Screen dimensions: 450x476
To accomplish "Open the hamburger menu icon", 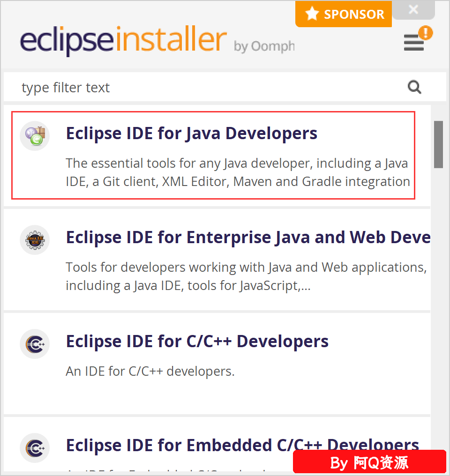I will click(x=413, y=43).
